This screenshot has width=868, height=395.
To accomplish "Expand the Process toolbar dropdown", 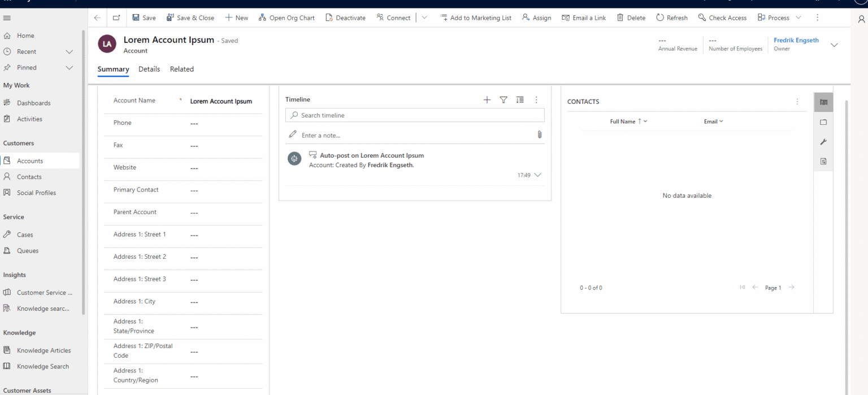I will [798, 18].
